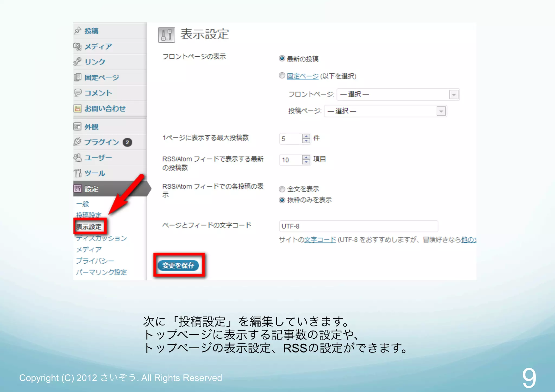Follow the 文字コード help link
Viewport: 555px width, 392px height.
click(x=320, y=240)
